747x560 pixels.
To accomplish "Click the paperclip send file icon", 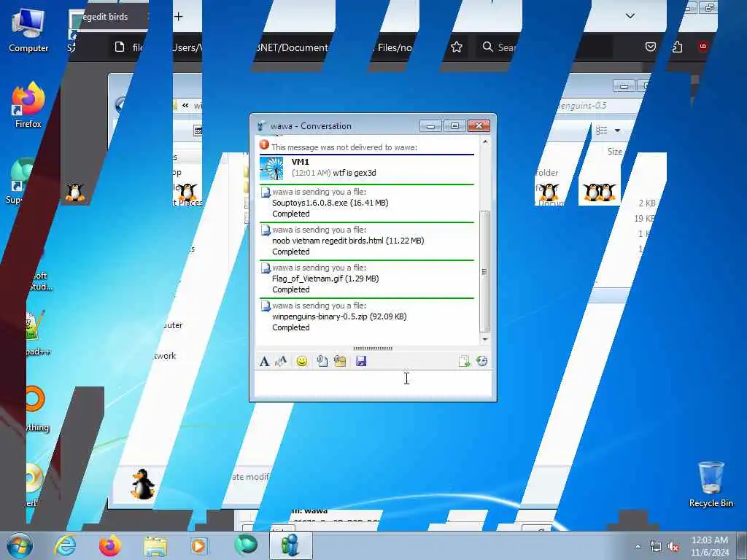I will click(x=322, y=362).
